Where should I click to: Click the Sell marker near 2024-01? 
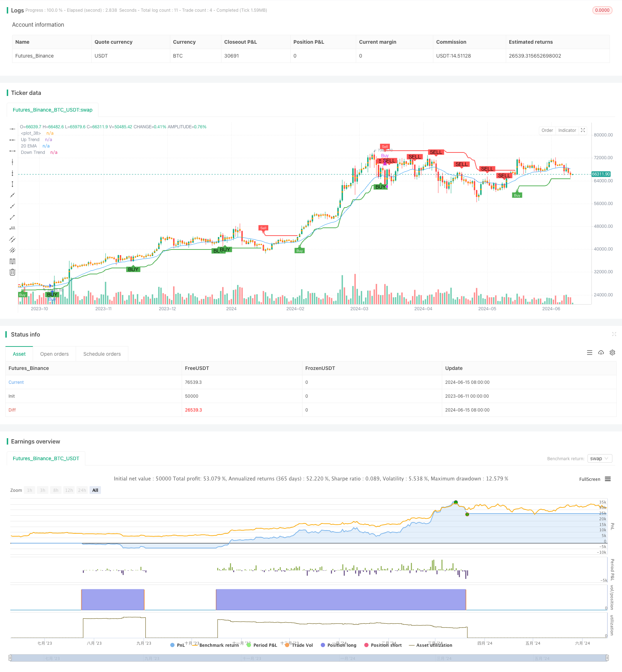263,228
